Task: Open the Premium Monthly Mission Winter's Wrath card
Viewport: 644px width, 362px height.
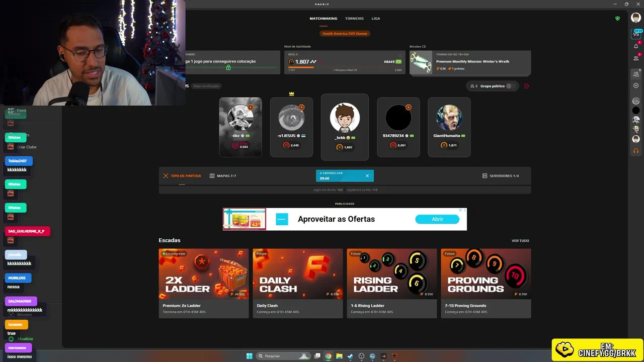Action: 470,62
